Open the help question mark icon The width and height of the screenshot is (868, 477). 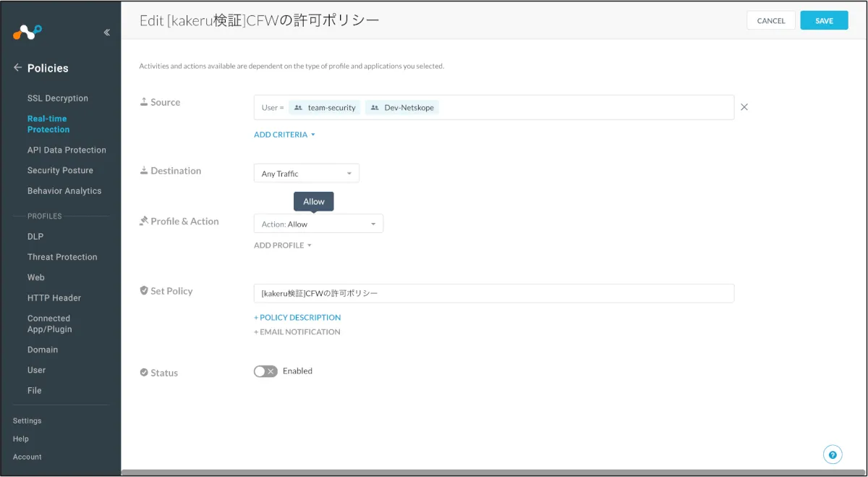point(833,455)
